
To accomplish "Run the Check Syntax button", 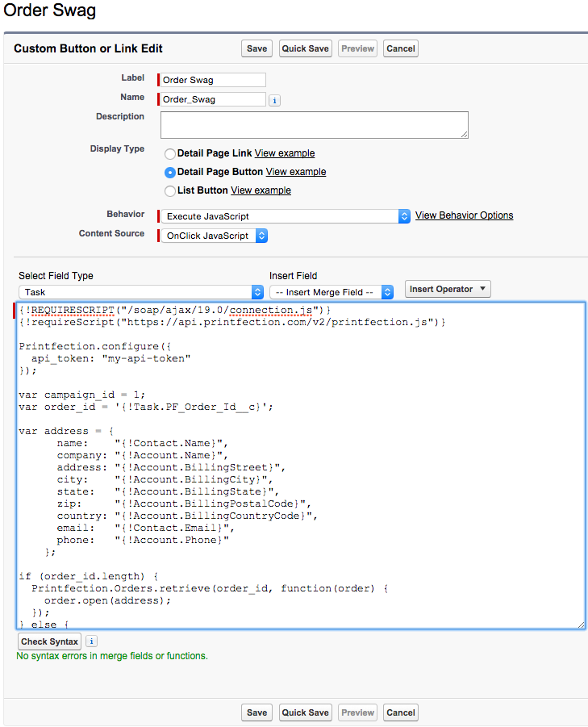I will [x=50, y=641].
